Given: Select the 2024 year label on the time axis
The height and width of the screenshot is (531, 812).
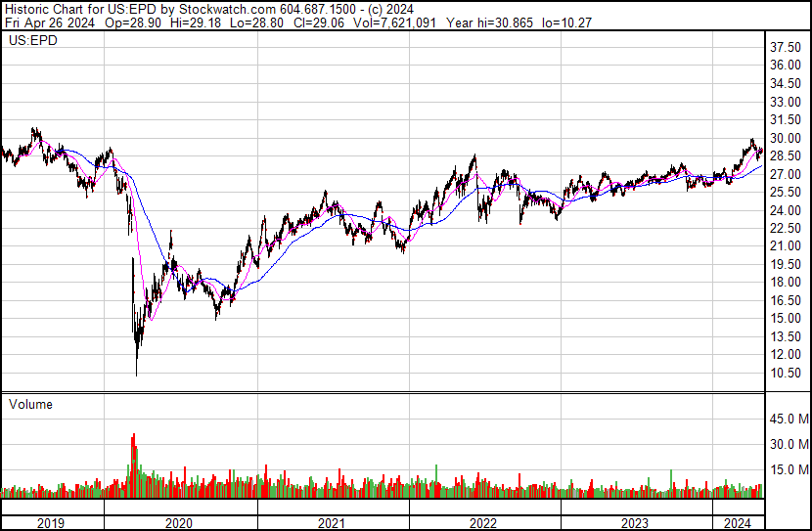Looking at the screenshot, I should 736,523.
